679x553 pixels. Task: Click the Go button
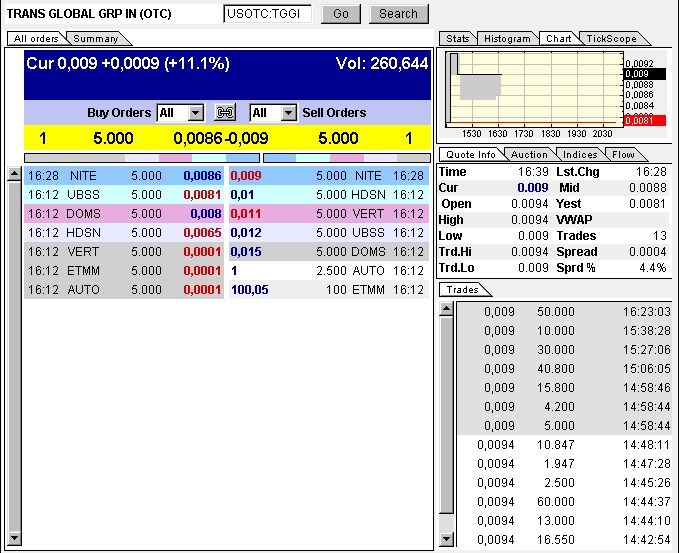tap(341, 14)
